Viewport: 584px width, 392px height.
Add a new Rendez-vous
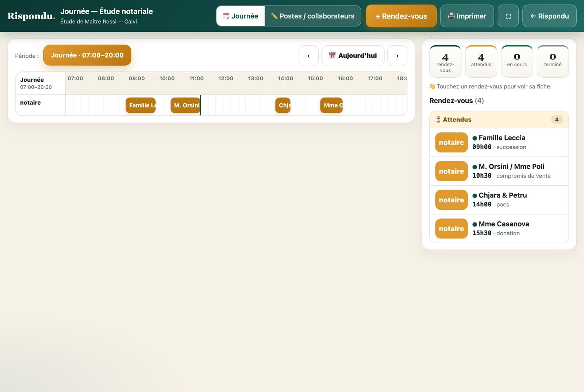pos(401,16)
